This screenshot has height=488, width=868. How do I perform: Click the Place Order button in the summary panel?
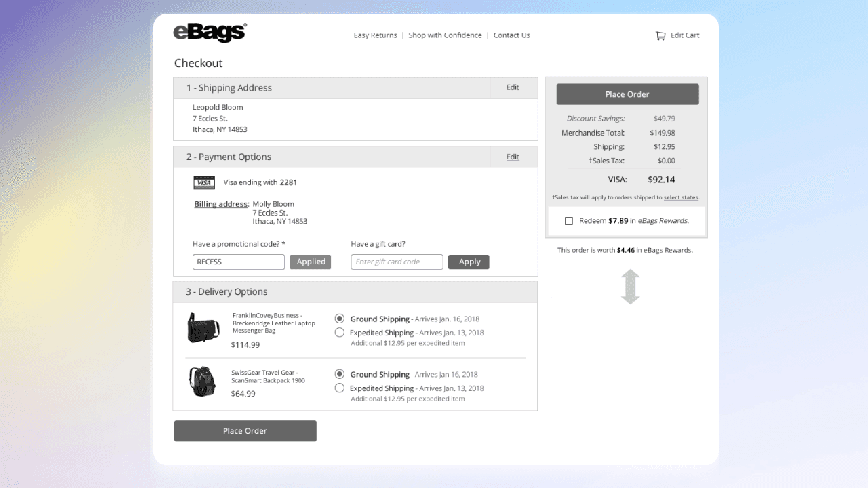(627, 94)
